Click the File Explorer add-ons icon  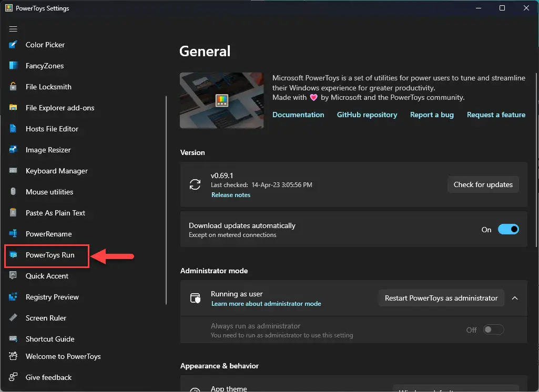[13, 108]
